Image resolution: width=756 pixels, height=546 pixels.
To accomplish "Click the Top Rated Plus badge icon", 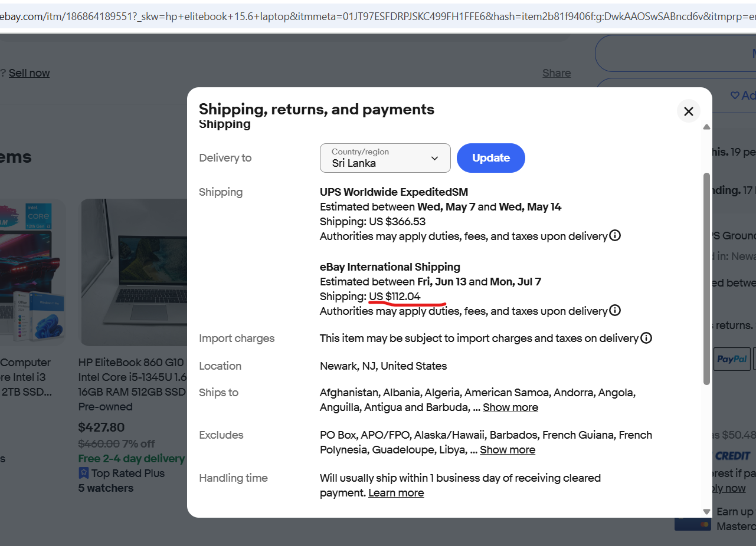I will [x=84, y=473].
